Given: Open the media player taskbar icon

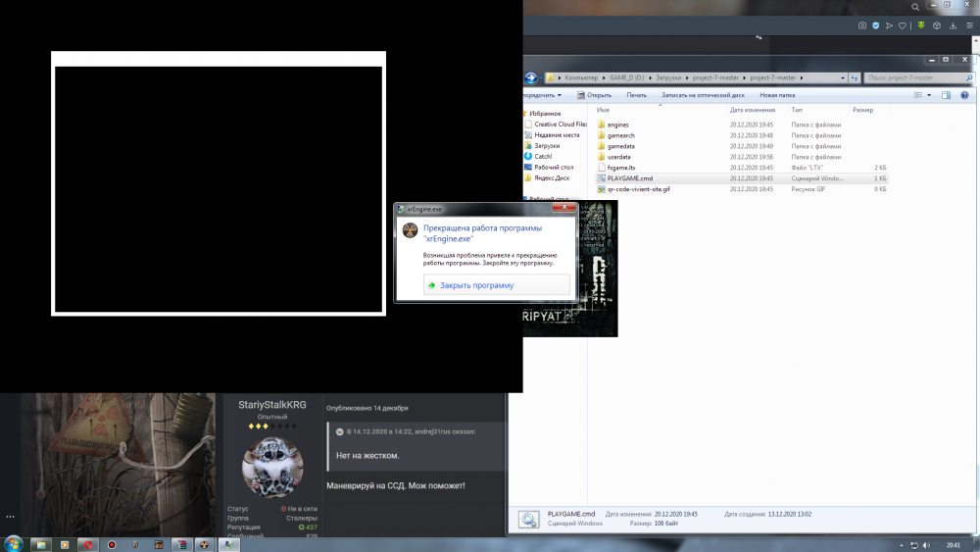Looking at the screenshot, I should click(x=65, y=544).
